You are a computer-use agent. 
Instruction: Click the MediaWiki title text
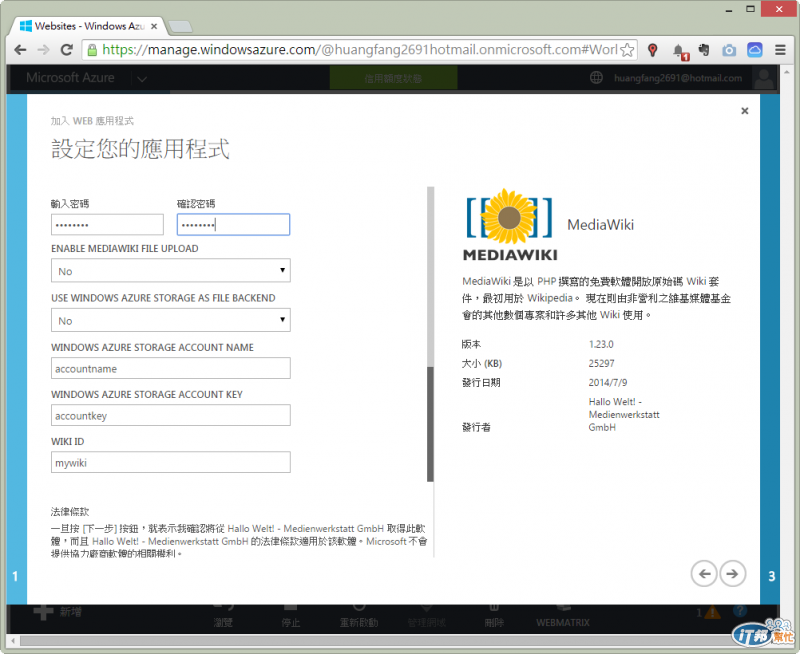tap(601, 224)
